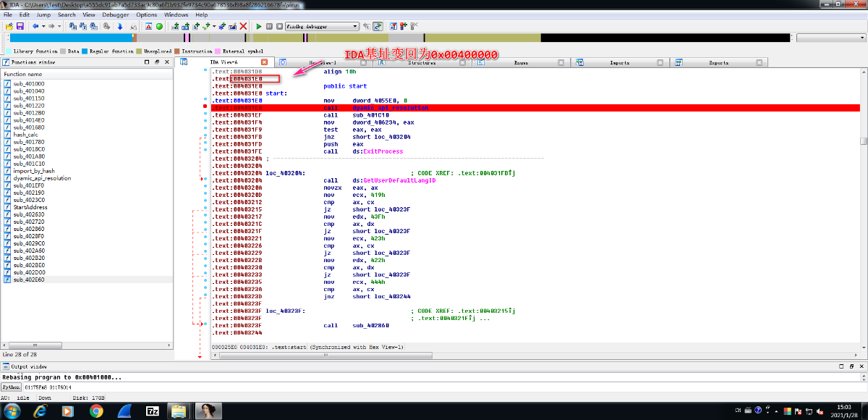Open the Debugger menu
The height and width of the screenshot is (420, 868).
116,14
